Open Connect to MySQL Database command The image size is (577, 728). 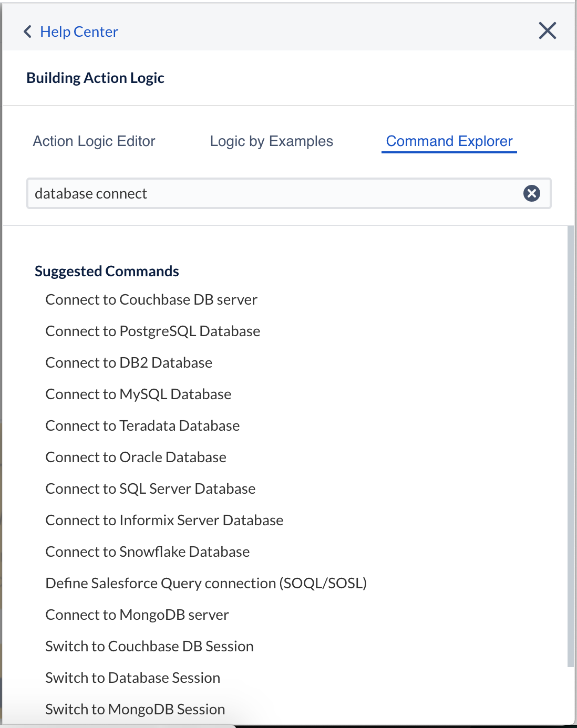tap(138, 394)
